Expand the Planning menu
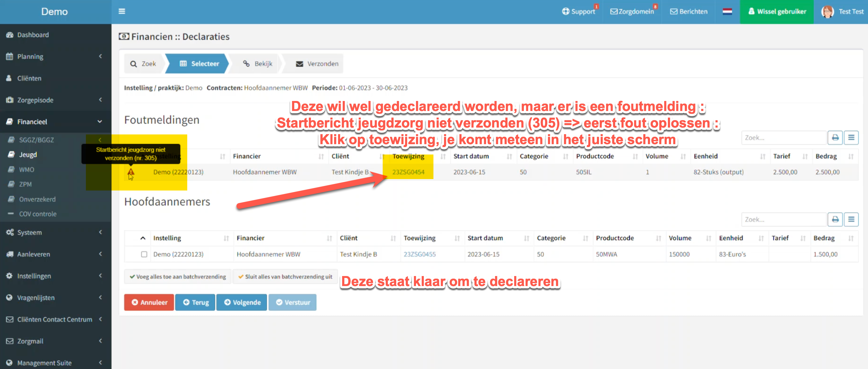Screen dimensions: 868x369 point(56,57)
